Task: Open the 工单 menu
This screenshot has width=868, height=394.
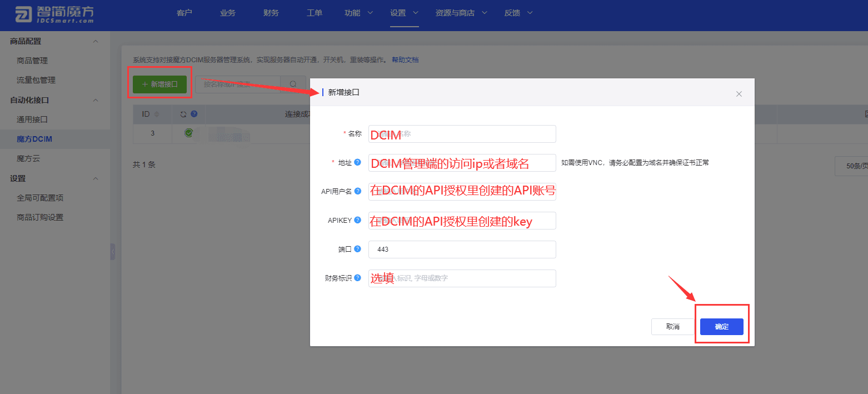Action: tap(315, 13)
